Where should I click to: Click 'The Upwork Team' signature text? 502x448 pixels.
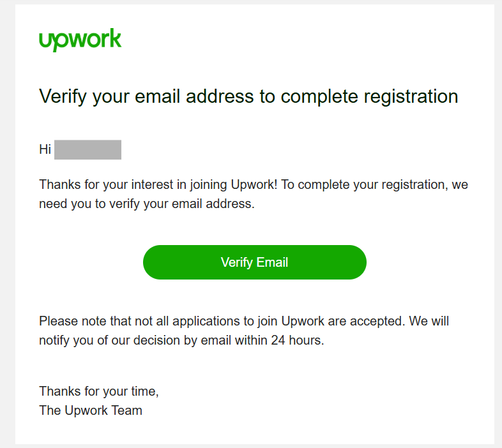[x=91, y=410]
